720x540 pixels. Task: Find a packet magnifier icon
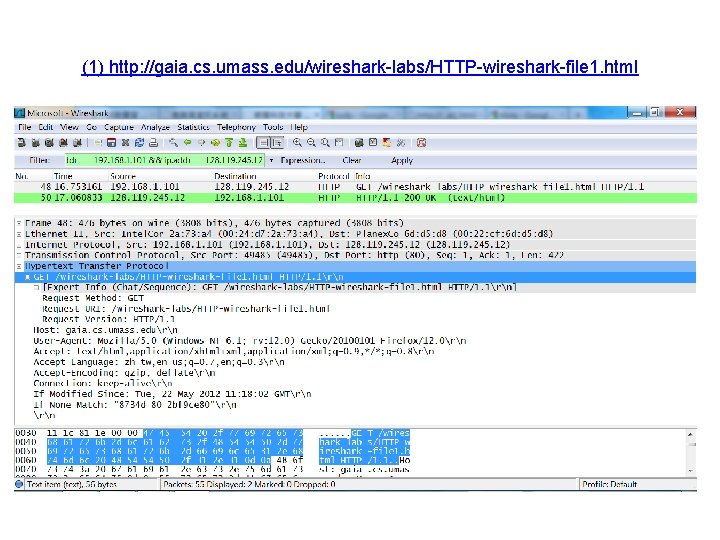[173, 143]
